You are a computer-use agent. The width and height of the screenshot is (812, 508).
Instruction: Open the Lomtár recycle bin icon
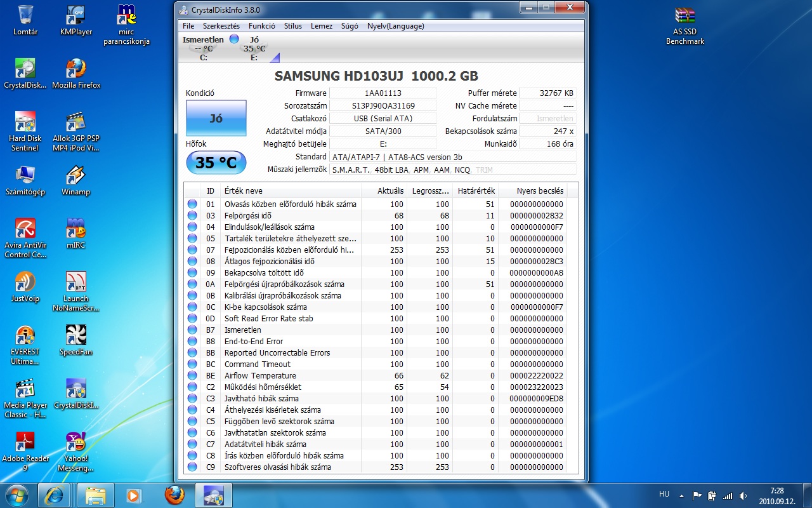click(x=25, y=20)
